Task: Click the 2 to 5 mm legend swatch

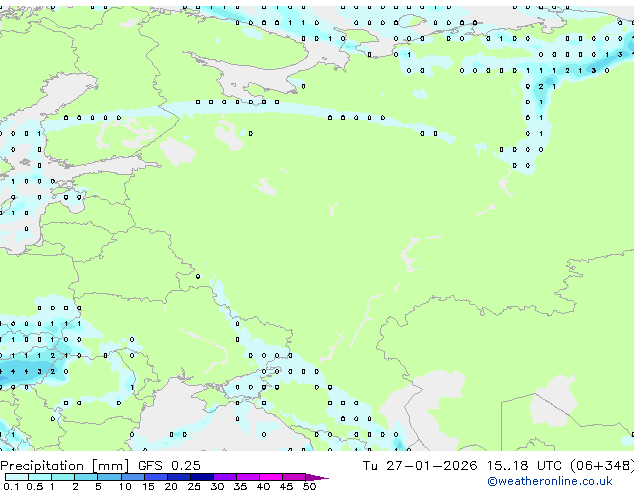Action: [86, 477]
